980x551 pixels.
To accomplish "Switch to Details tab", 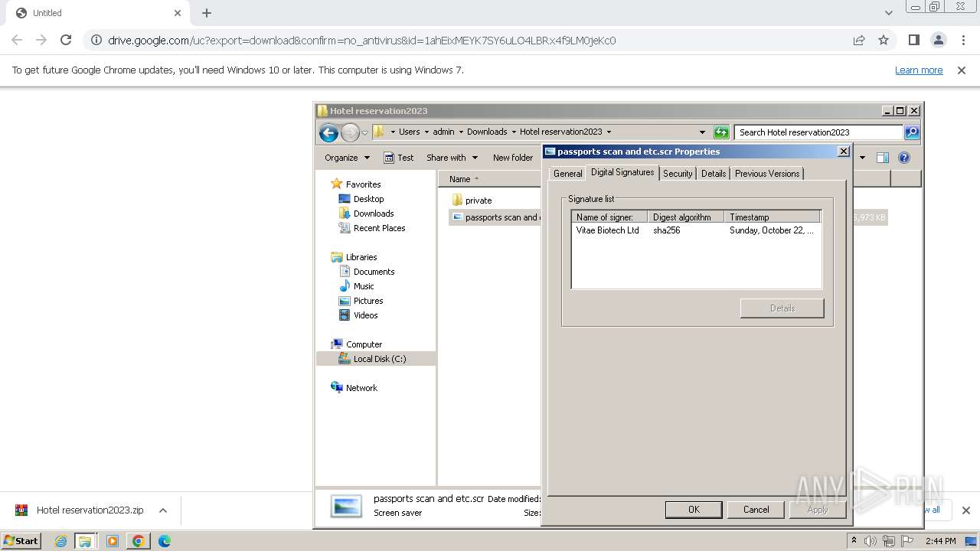I will click(714, 174).
